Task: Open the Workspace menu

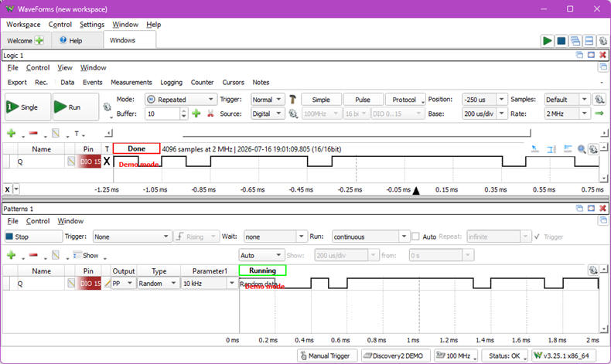Action: [23, 24]
